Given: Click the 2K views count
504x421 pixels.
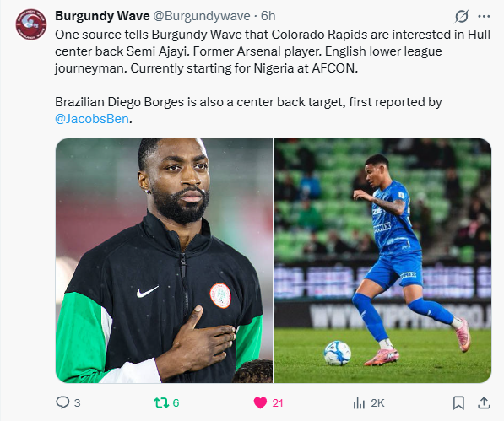Looking at the screenshot, I should point(377,403).
